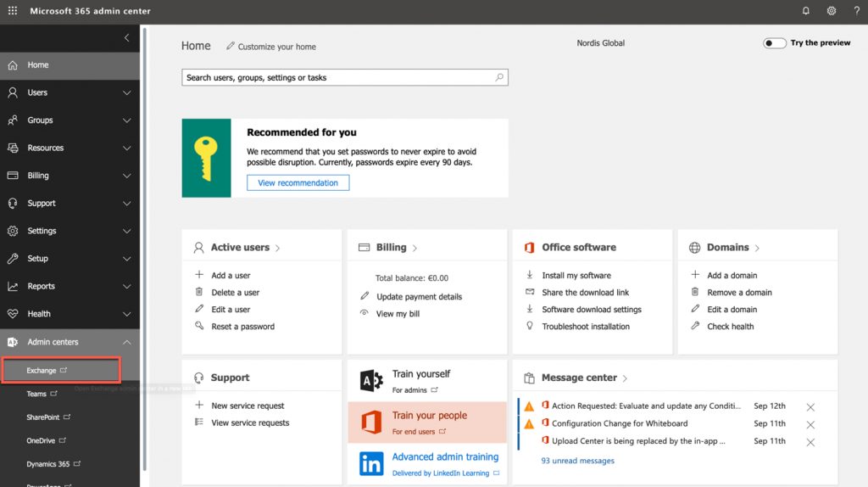Click envelope icon by Share the download link
The image size is (868, 487).
[x=530, y=291]
